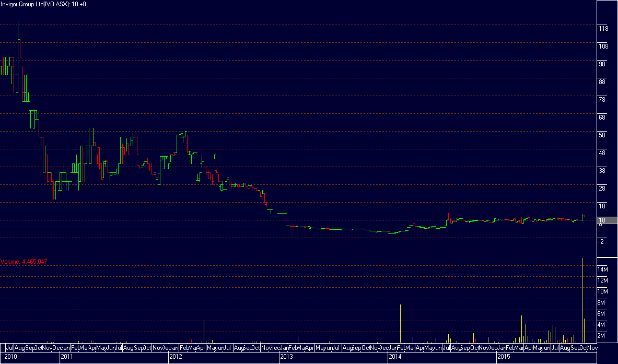The height and width of the screenshot is (364, 618).
Task: Select the red Volume: 4,465,047 readout
Action: (24, 262)
